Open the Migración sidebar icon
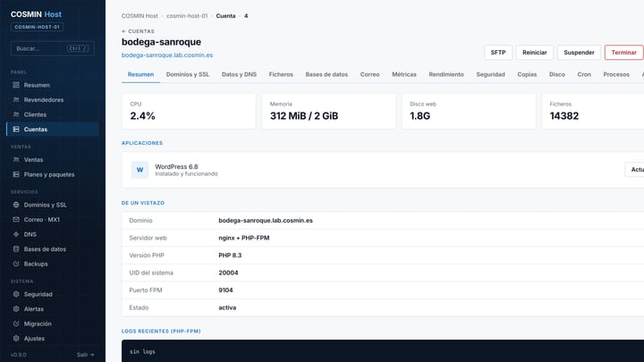 click(x=16, y=324)
